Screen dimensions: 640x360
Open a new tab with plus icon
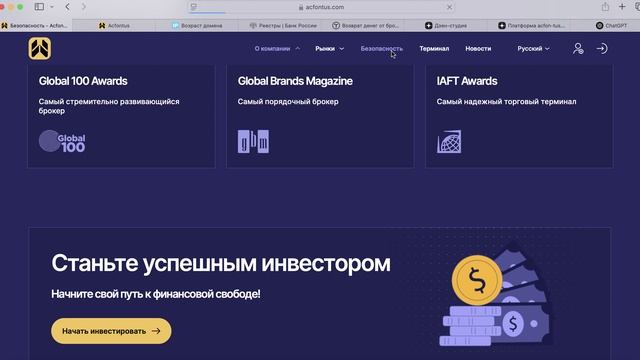pyautogui.click(x=622, y=7)
